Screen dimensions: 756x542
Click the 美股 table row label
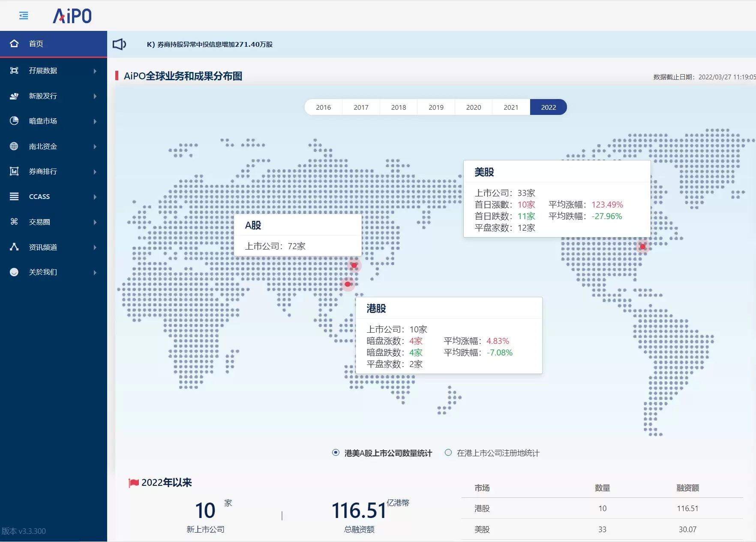tap(482, 530)
